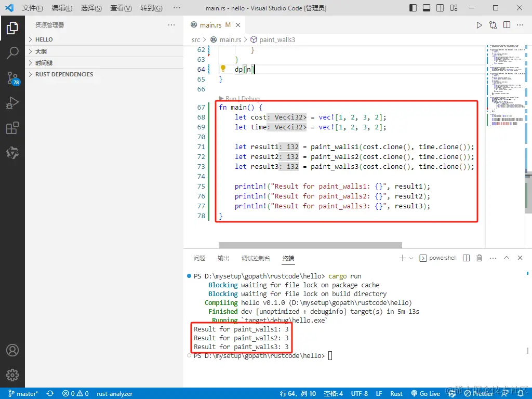
Task: Switch to the 终端 terminal tab
Action: (x=288, y=258)
